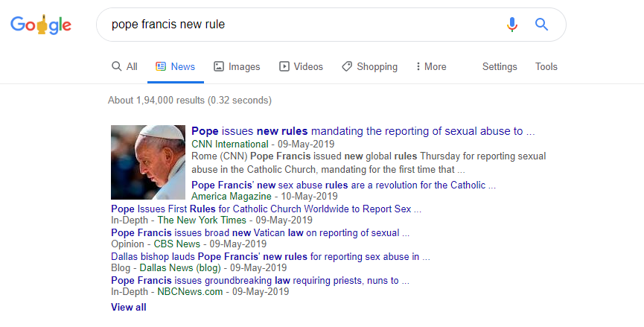Click the results count text
The height and width of the screenshot is (327, 644).
190,101
